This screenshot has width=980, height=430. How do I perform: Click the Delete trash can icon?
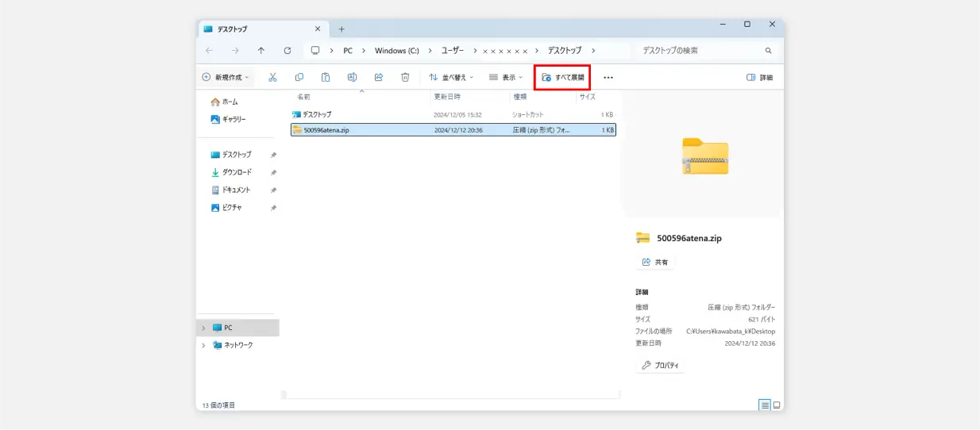(x=405, y=77)
